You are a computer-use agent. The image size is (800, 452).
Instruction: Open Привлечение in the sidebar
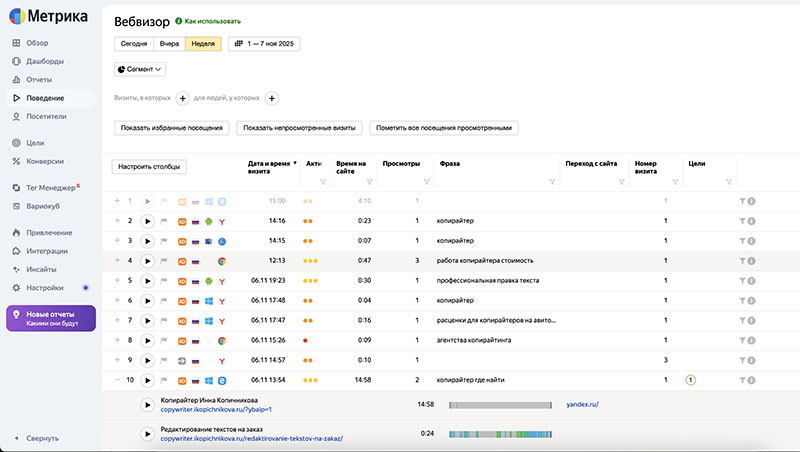[x=49, y=233]
